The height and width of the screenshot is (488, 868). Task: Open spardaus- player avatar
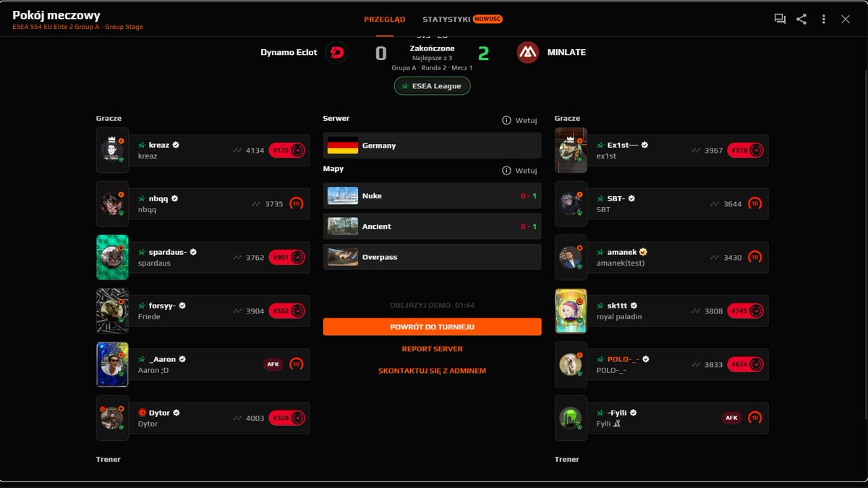pyautogui.click(x=112, y=257)
